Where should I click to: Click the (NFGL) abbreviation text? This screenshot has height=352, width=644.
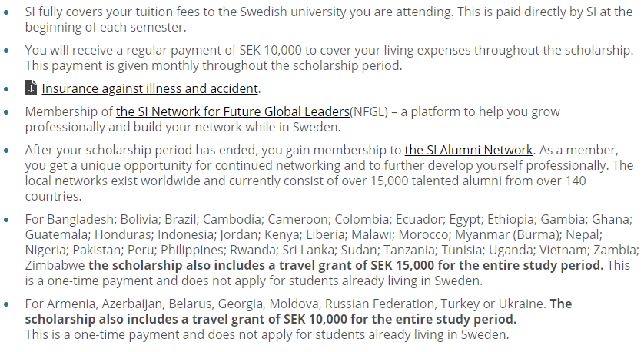368,111
